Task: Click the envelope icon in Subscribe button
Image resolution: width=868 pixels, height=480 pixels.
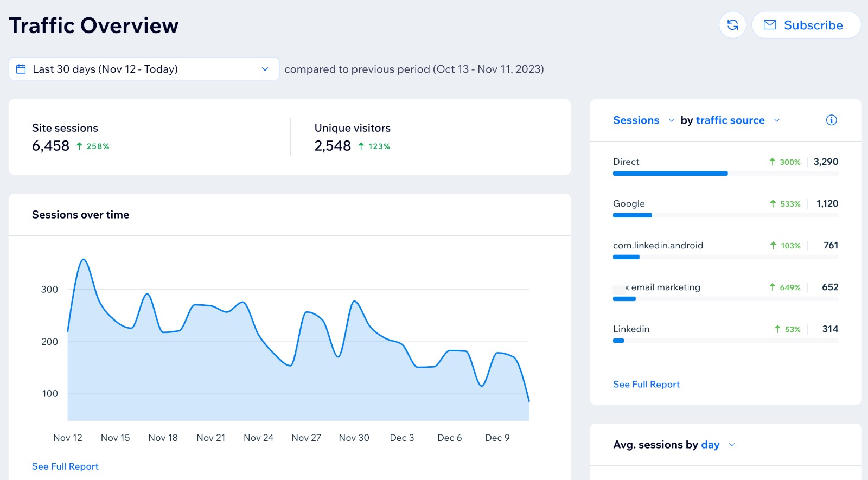Action: 770,25
